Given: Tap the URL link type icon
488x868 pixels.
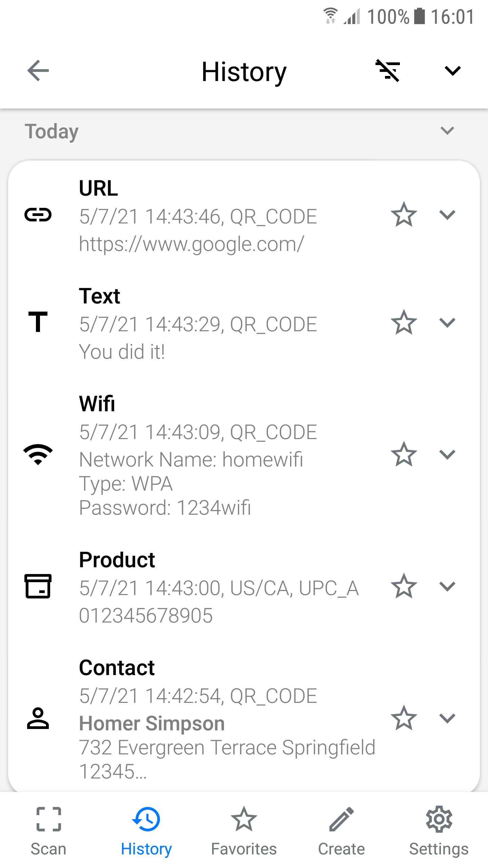Looking at the screenshot, I should coord(38,215).
